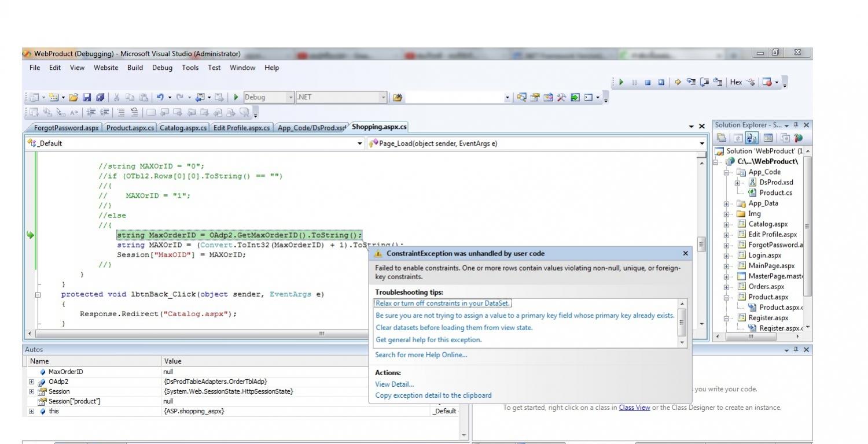The width and height of the screenshot is (868, 444).
Task: Click the Find in Files icon
Action: click(397, 97)
